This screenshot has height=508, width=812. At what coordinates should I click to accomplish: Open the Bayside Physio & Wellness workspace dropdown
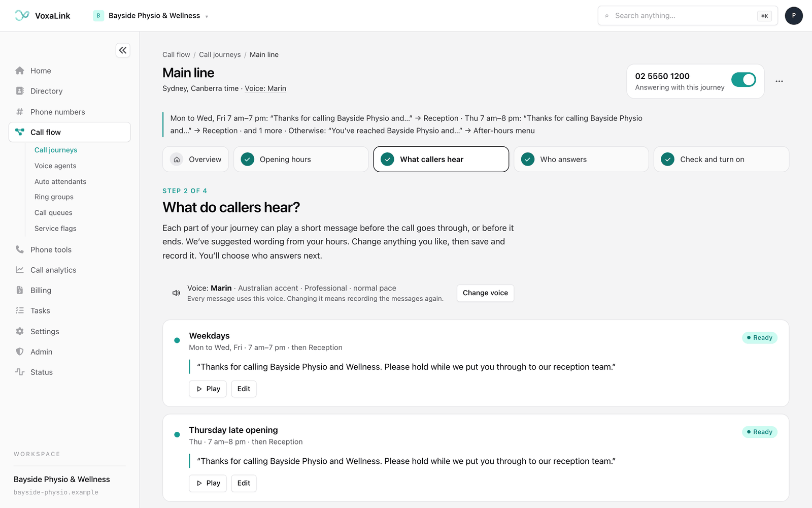(x=151, y=16)
